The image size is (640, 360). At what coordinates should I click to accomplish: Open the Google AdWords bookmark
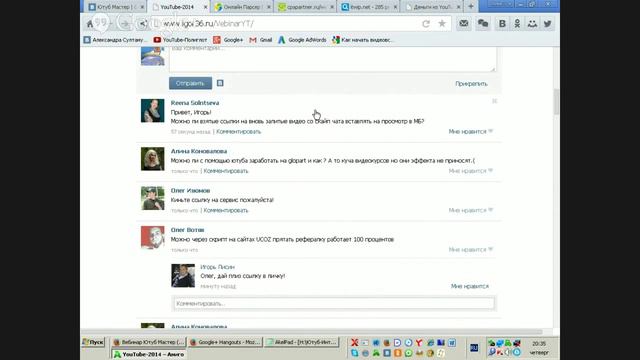[x=302, y=40]
